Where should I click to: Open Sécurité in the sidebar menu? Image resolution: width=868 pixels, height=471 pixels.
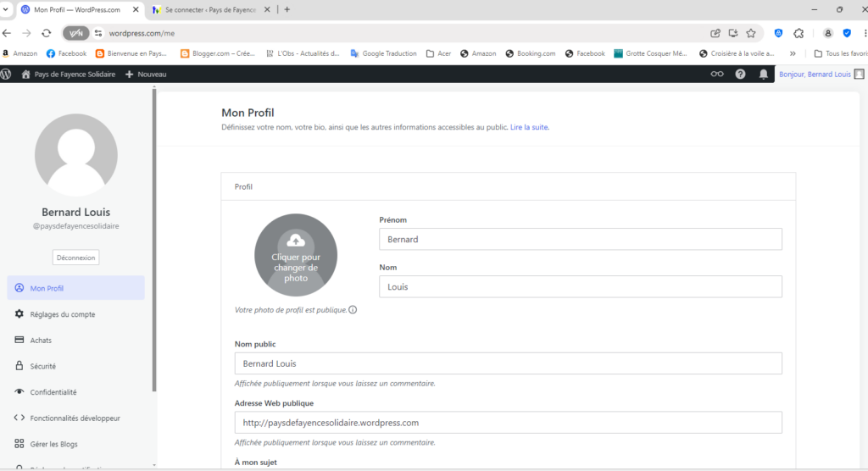click(42, 366)
